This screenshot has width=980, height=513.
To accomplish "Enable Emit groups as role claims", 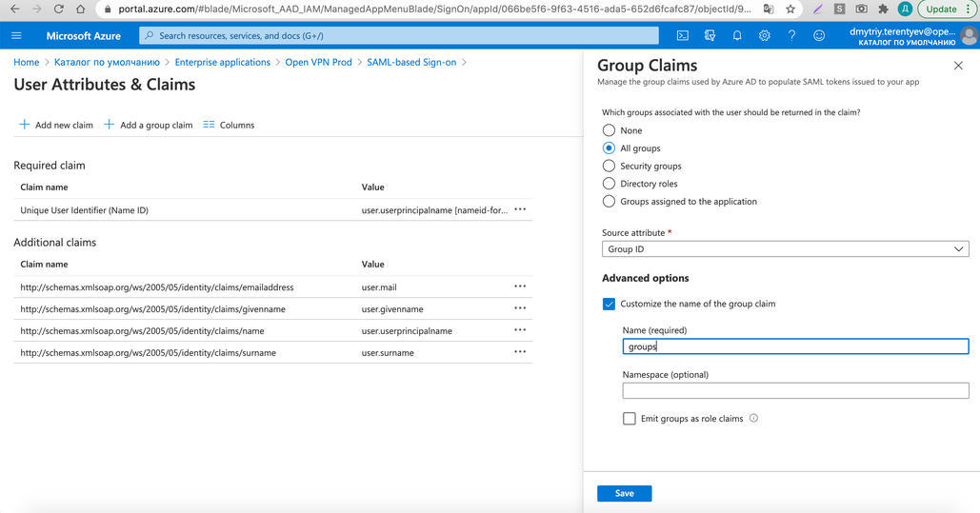I will tap(630, 419).
